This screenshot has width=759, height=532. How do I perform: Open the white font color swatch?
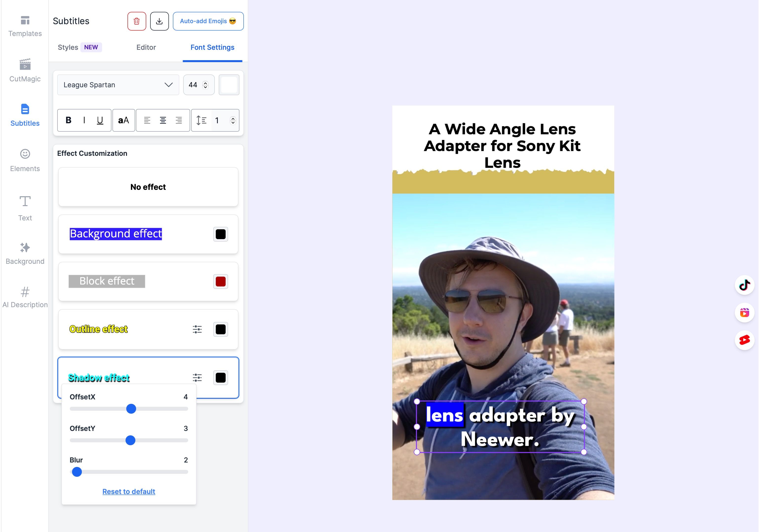click(229, 85)
